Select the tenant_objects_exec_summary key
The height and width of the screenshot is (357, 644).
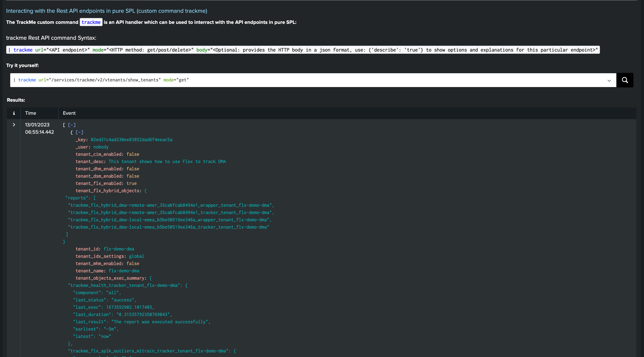tap(110, 278)
